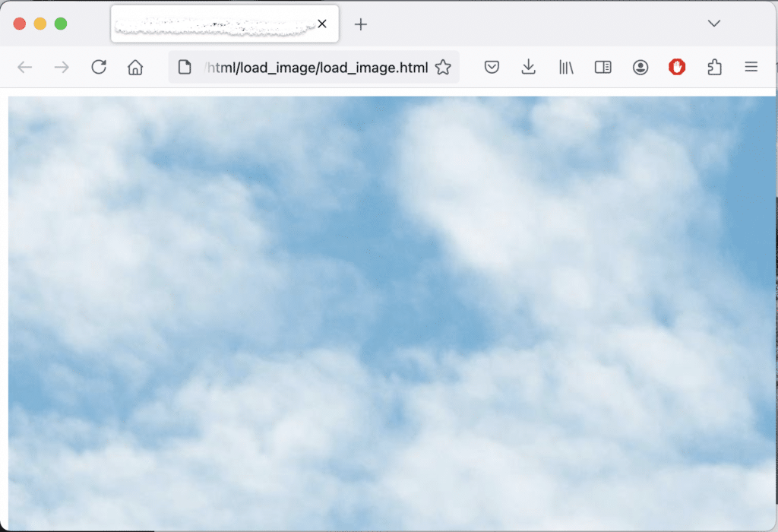The width and height of the screenshot is (778, 532).
Task: Go to the browser home page
Action: point(135,67)
